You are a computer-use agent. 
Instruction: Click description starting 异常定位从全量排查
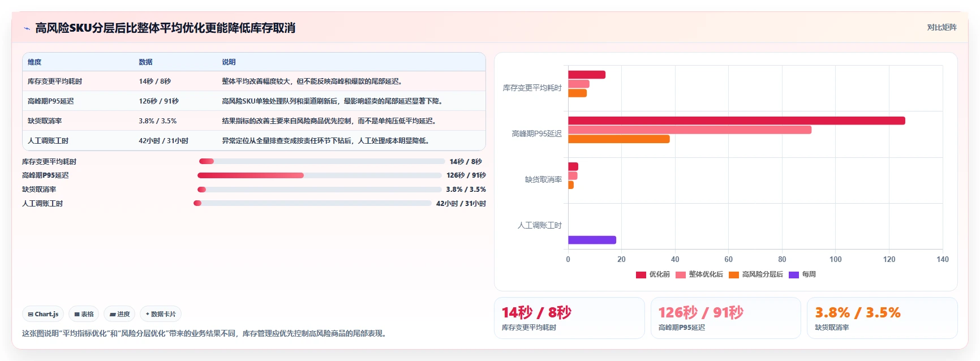click(x=327, y=141)
